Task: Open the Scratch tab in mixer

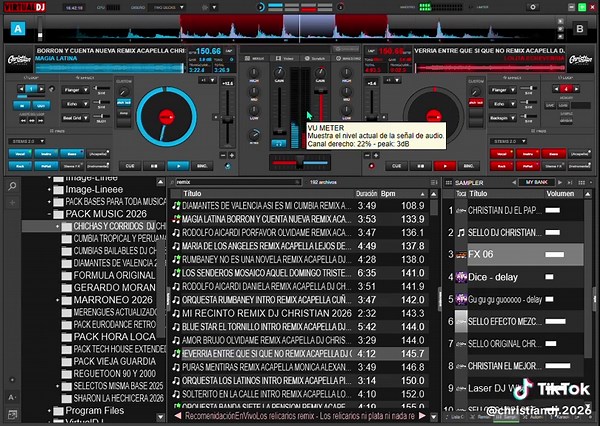Action: [315, 59]
